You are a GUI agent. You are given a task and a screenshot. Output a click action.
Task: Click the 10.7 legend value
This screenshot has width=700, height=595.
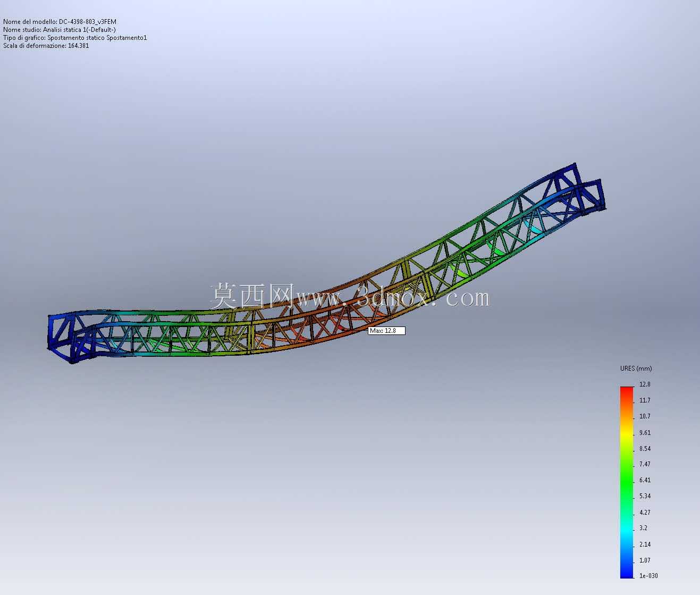[x=645, y=416]
